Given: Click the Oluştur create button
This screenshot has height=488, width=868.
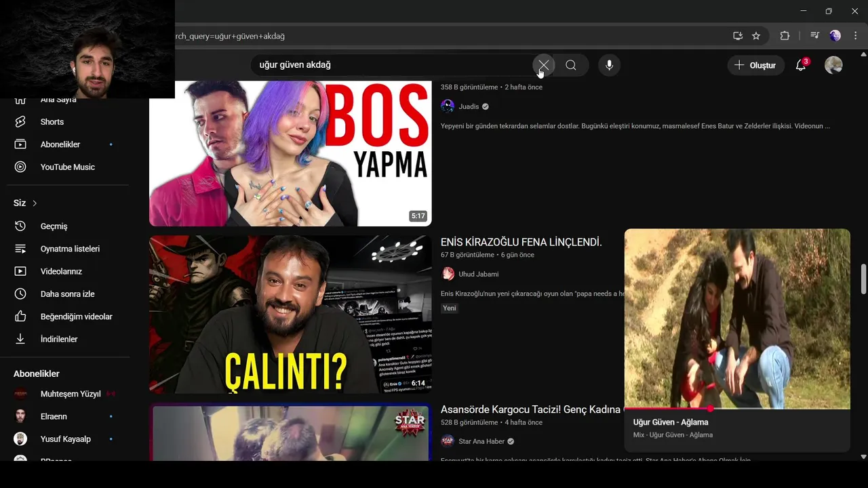Looking at the screenshot, I should coord(755,65).
